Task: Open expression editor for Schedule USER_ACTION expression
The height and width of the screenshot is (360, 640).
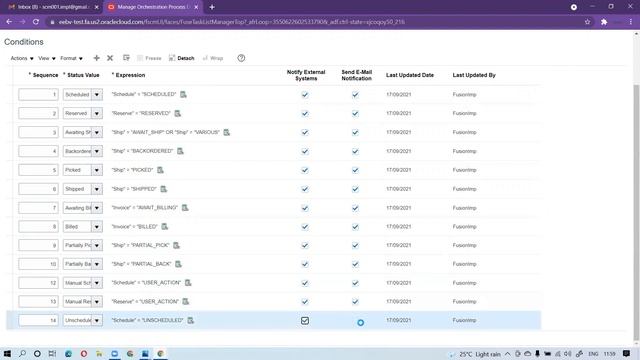Action: (188, 282)
